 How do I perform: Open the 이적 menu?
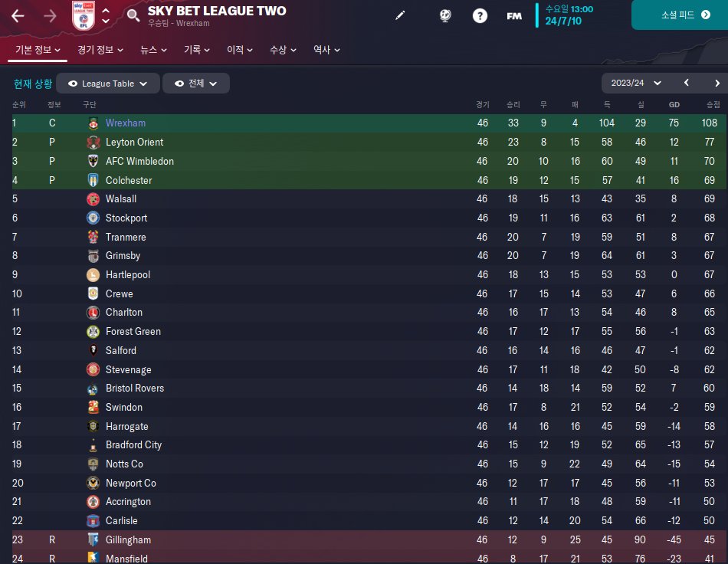(x=240, y=50)
